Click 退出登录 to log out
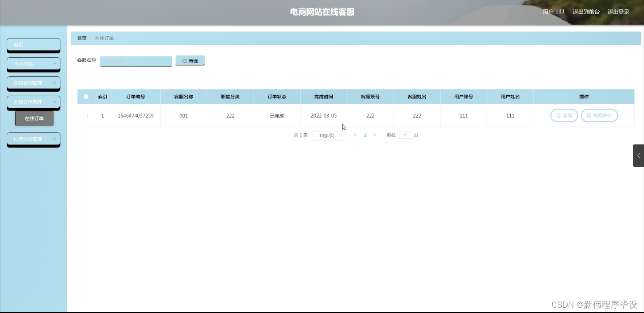This screenshot has height=313, width=644. click(x=618, y=12)
